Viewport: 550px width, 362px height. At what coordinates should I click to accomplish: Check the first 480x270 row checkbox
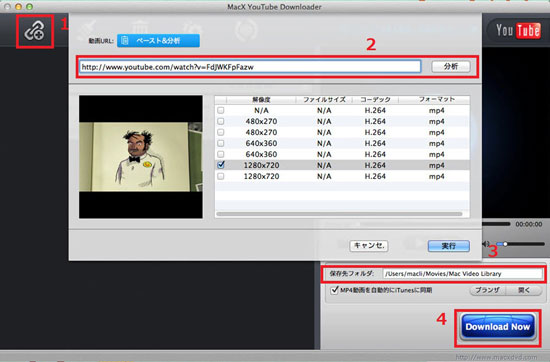click(221, 121)
